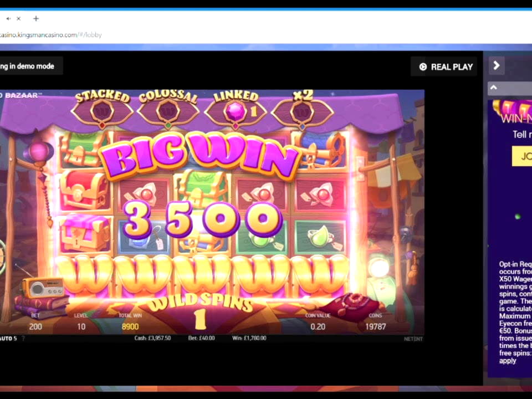The height and width of the screenshot is (399, 532).
Task: Click the green gem symbol on fifth reel
Action: pos(320,237)
